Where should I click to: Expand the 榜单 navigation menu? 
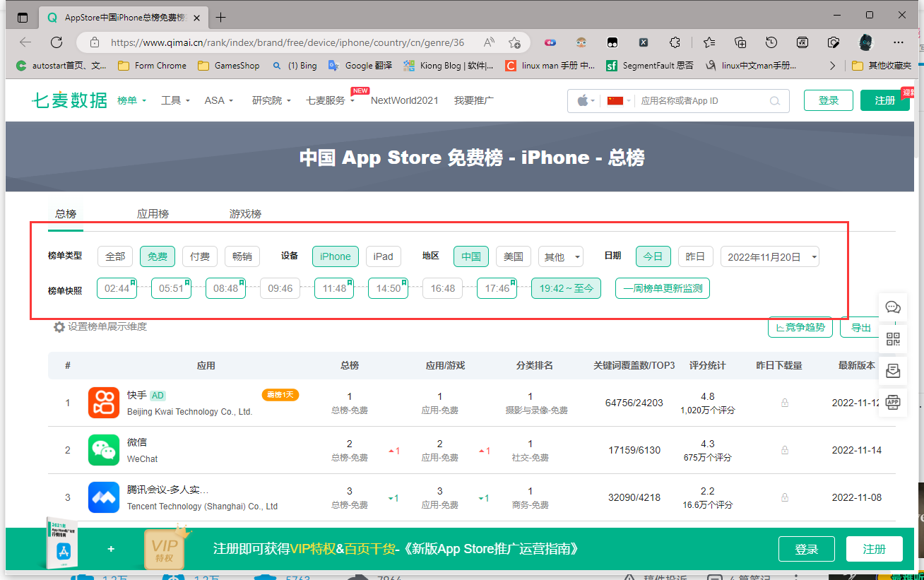click(x=131, y=100)
